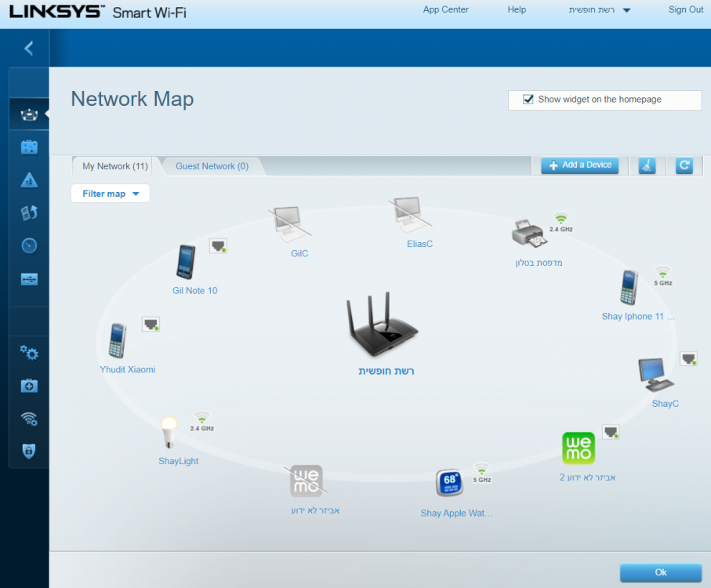Click the Linksys Smart Wi-Fi logo
Viewport: 711px width, 588px height.
point(97,11)
